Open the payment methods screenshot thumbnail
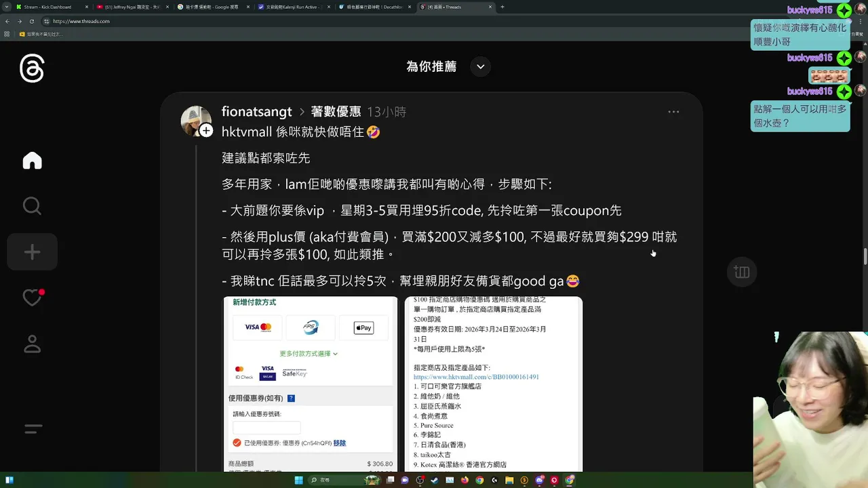This screenshot has width=868, height=488. pyautogui.click(x=311, y=384)
